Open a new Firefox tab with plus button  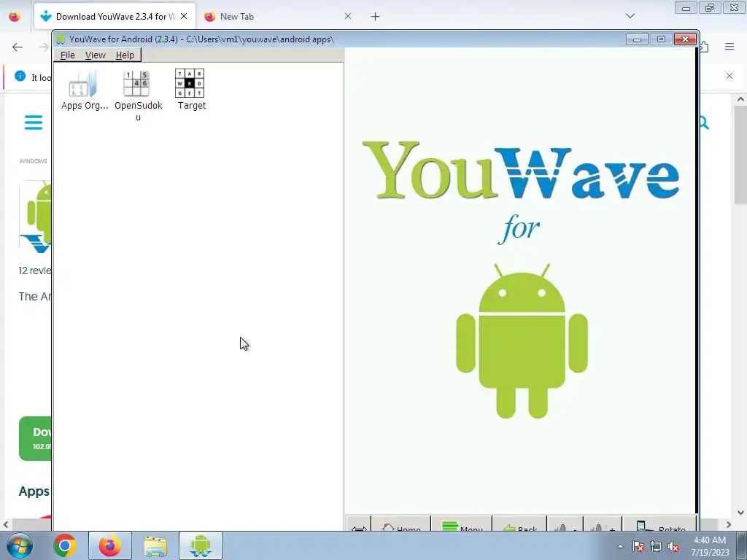(376, 17)
